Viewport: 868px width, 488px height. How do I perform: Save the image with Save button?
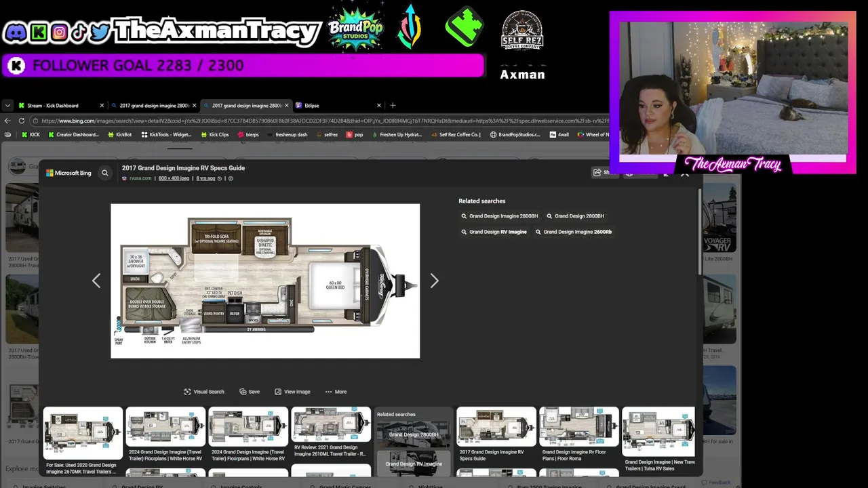coord(250,392)
